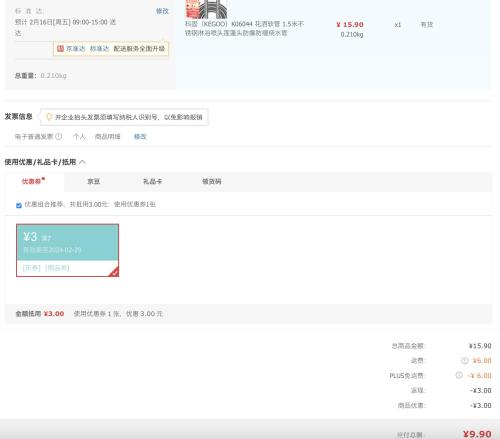Click the info icon next to PLUS免运费
This screenshot has width=500, height=439.
[459, 375]
